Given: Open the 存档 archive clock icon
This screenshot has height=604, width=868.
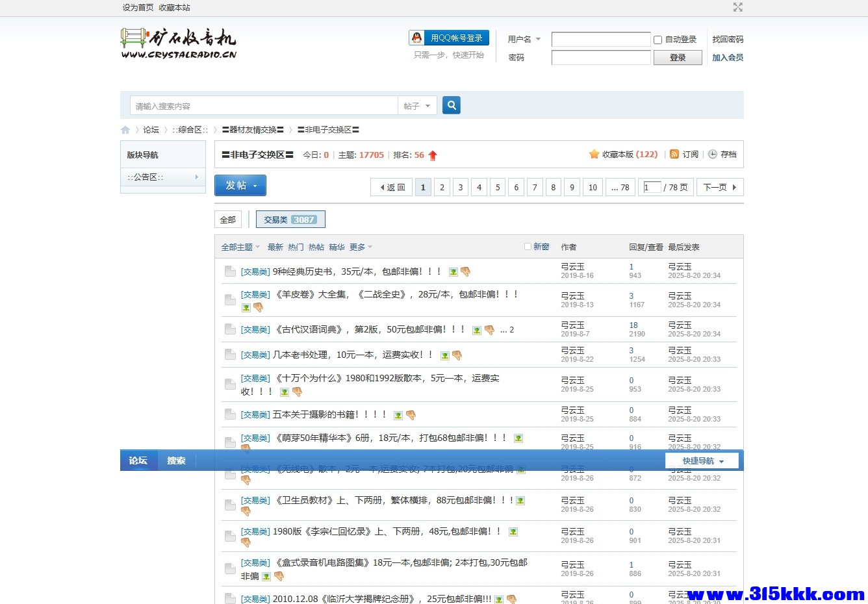Looking at the screenshot, I should [713, 154].
